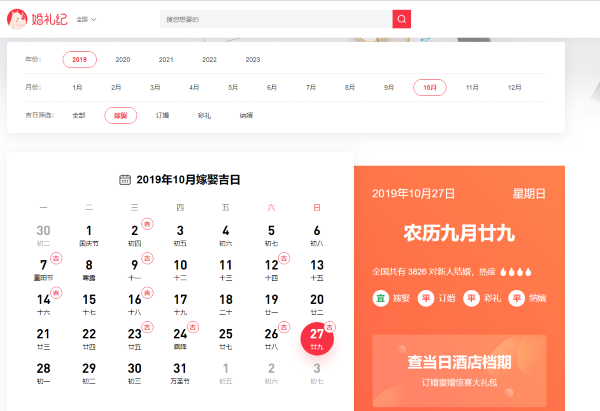Select October 28 初一

pyautogui.click(x=43, y=373)
